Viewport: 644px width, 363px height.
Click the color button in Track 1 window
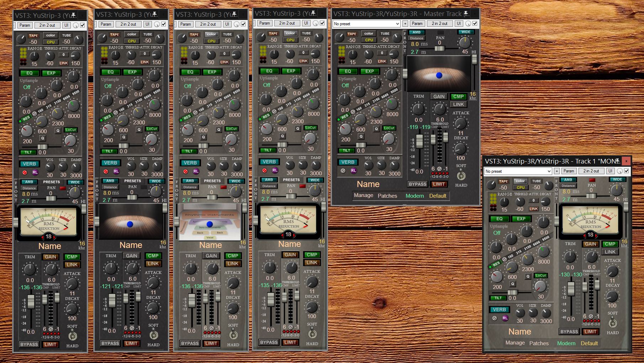pyautogui.click(x=520, y=181)
